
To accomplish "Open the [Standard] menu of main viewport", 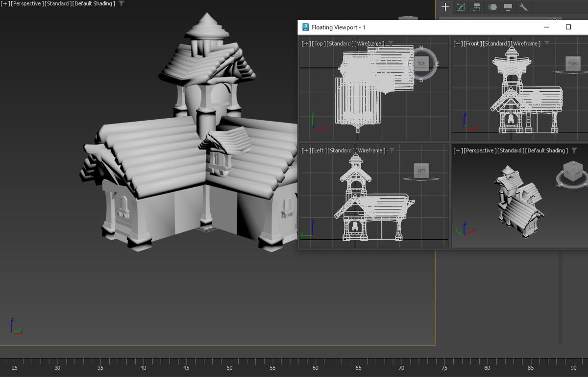I will tap(57, 3).
